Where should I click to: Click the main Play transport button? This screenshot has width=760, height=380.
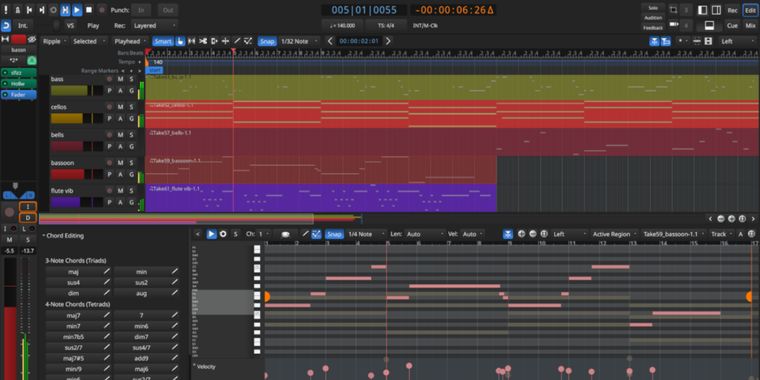77,10
